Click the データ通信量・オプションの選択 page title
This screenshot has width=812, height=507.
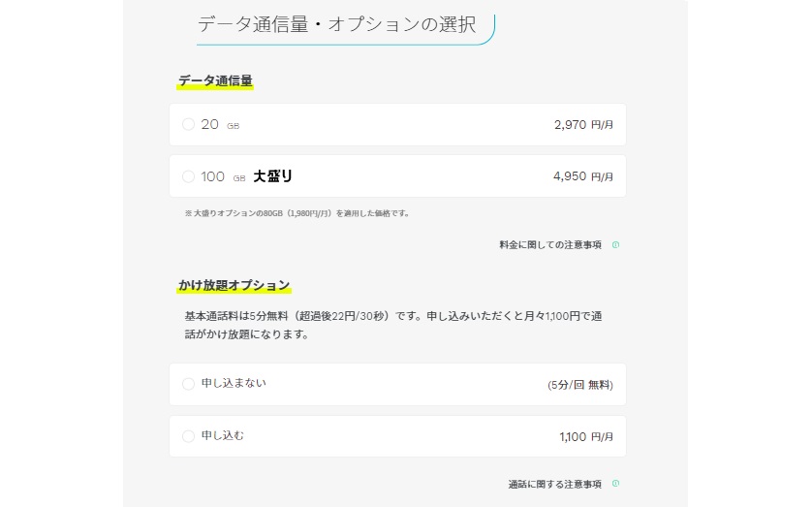(336, 24)
